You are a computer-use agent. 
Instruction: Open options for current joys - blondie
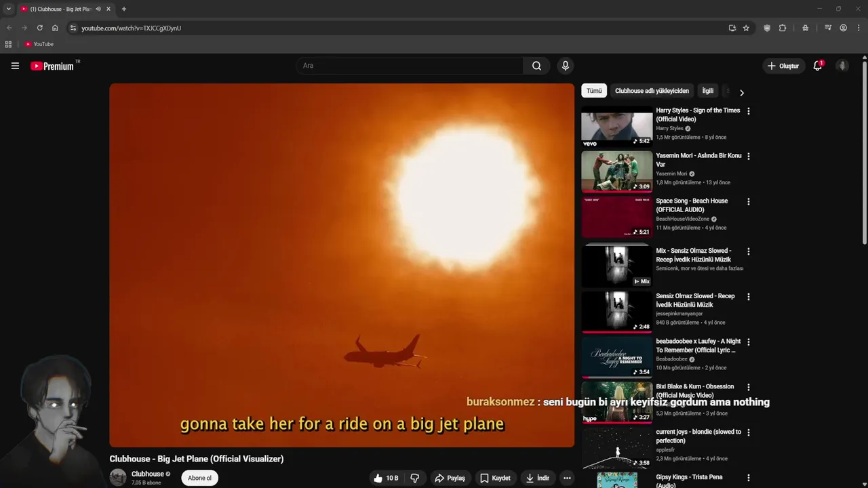pyautogui.click(x=749, y=432)
